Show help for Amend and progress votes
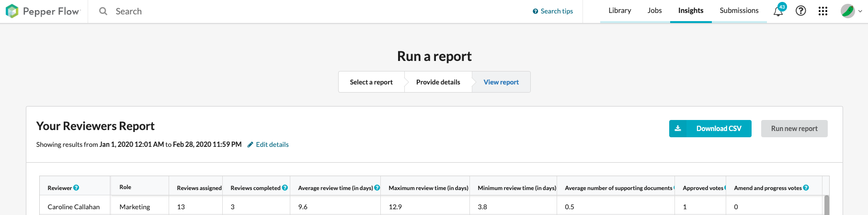This screenshot has height=215, width=868. [806, 188]
